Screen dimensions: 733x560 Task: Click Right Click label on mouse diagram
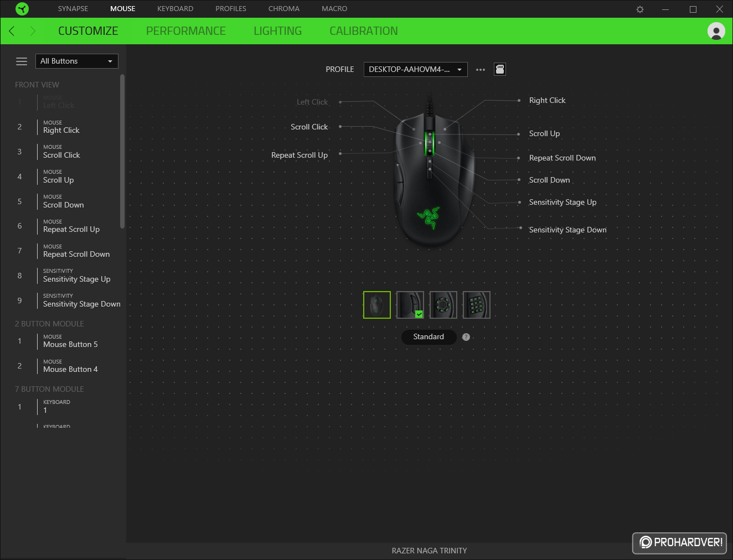547,101
